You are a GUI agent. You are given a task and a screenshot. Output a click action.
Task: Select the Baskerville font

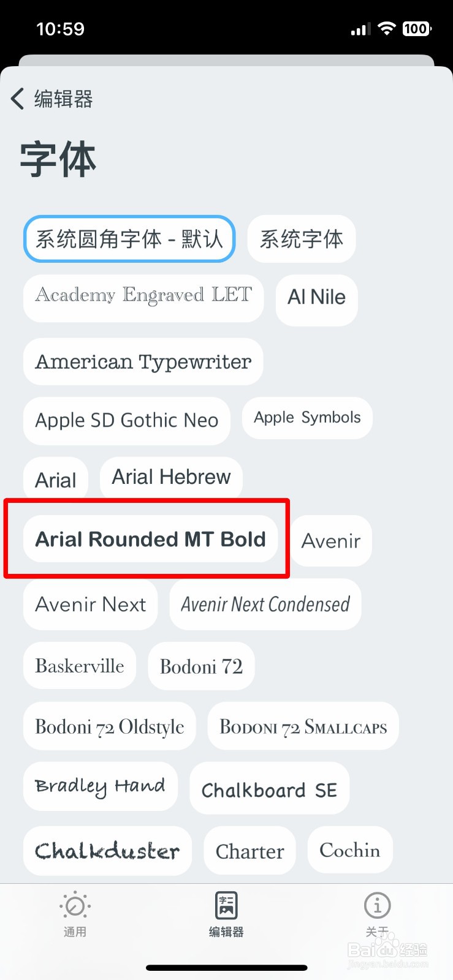tap(80, 666)
